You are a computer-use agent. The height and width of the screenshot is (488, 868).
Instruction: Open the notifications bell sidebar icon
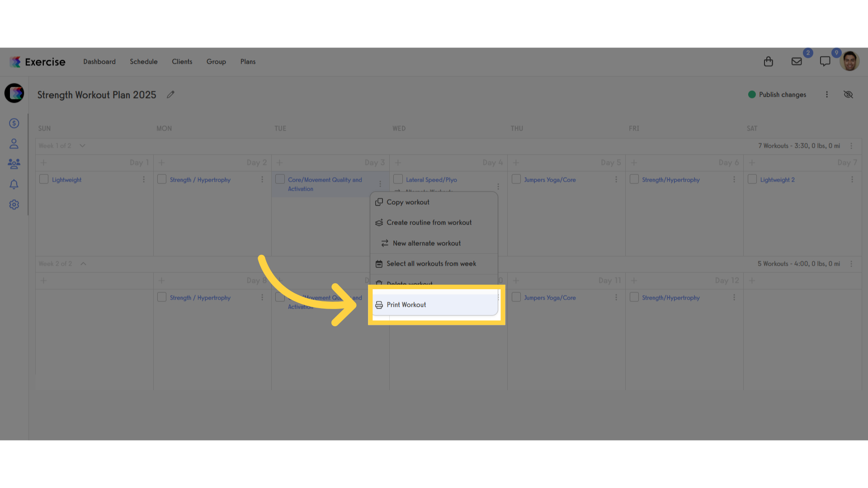14,184
